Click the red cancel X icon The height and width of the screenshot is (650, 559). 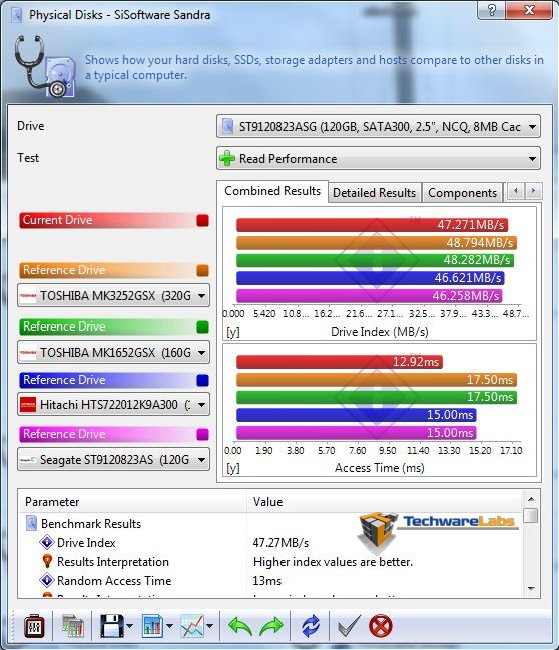point(381,626)
